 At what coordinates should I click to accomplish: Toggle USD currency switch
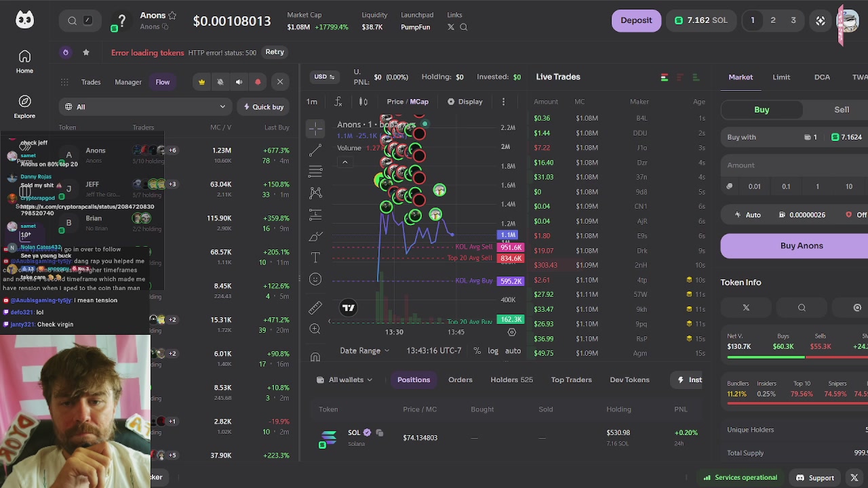325,77
